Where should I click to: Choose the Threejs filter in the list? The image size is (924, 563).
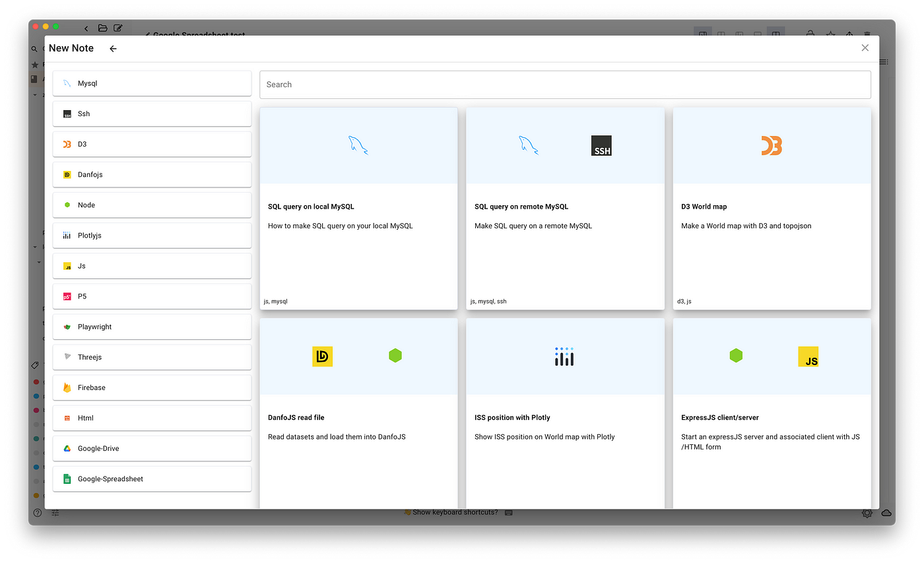point(152,357)
